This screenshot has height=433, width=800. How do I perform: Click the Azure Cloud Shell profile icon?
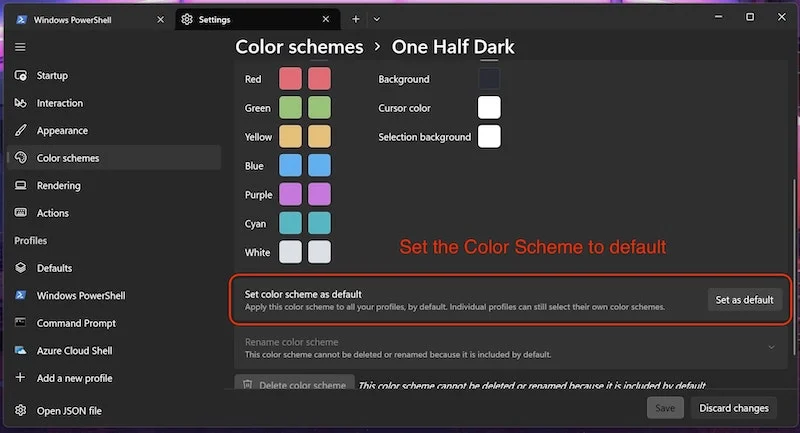point(20,350)
